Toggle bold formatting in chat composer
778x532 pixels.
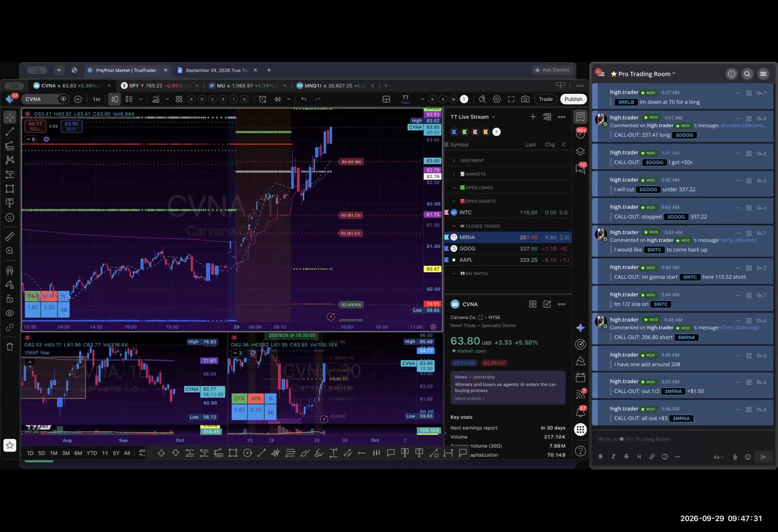[601, 457]
